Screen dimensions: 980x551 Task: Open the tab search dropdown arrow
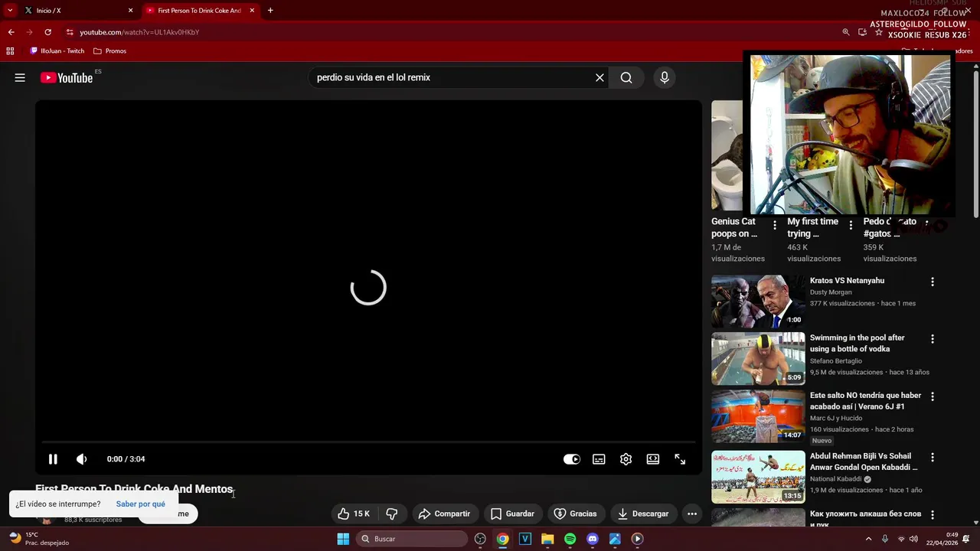coord(10,11)
